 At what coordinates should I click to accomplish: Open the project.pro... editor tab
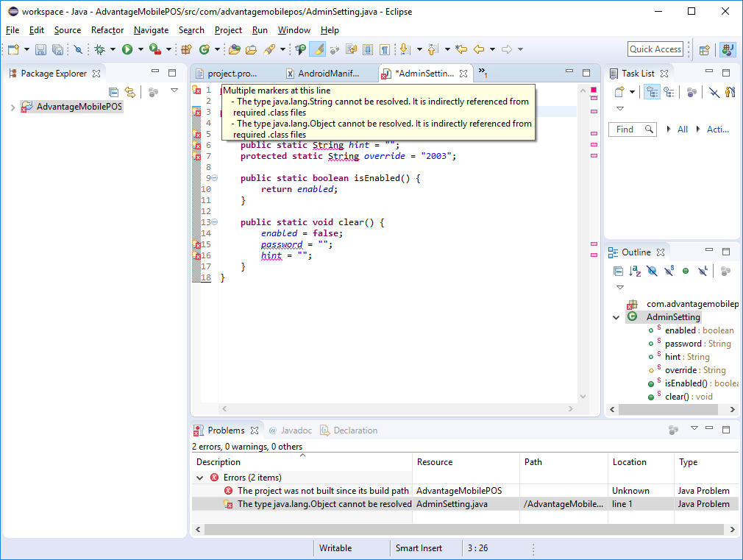232,74
